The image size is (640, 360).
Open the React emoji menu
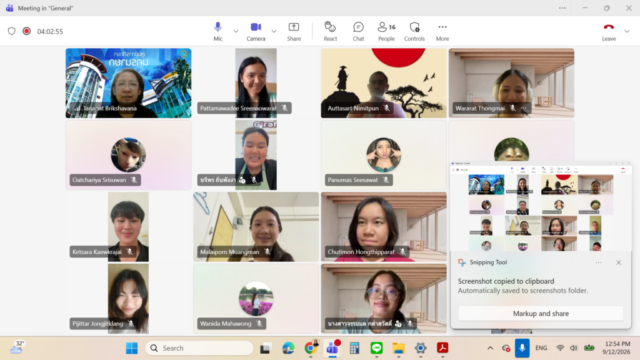click(330, 31)
